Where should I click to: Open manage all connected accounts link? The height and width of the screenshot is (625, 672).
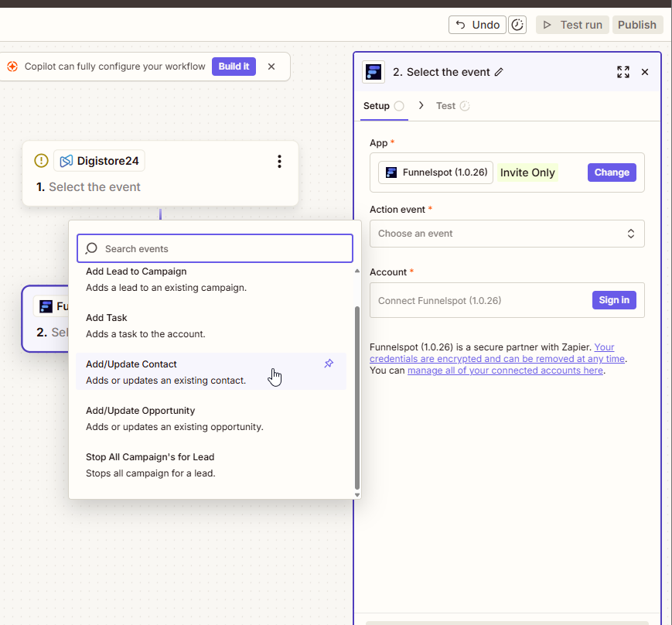(x=505, y=371)
